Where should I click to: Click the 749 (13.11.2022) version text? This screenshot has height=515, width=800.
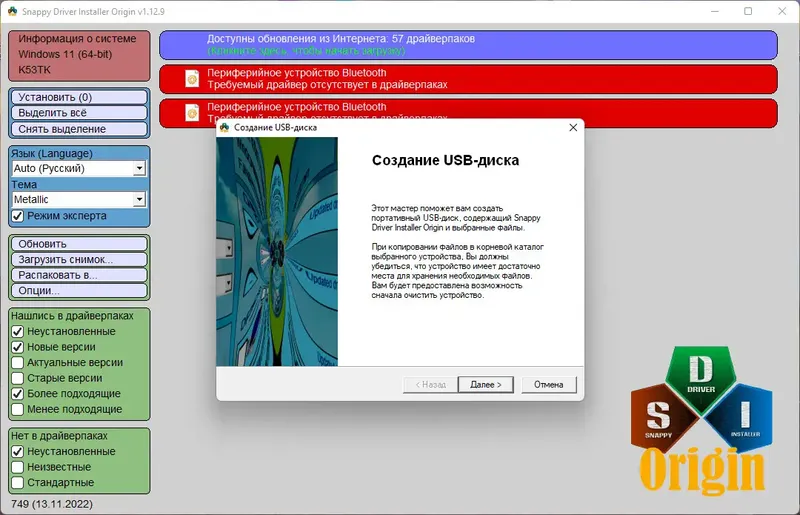pyautogui.click(x=52, y=504)
